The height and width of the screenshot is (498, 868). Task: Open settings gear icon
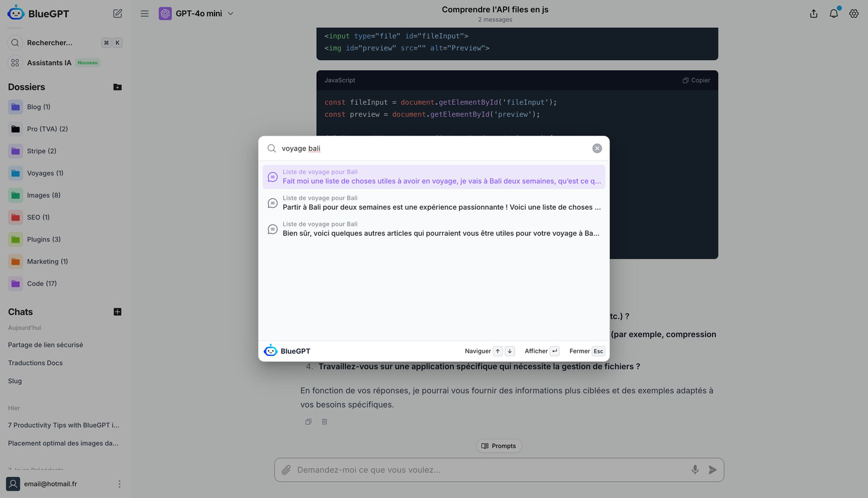854,14
